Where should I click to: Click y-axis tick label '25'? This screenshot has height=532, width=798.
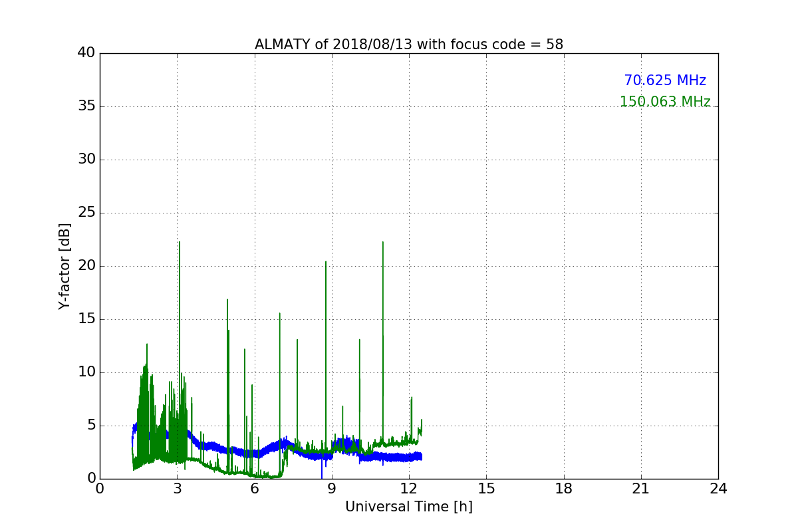tap(86, 212)
